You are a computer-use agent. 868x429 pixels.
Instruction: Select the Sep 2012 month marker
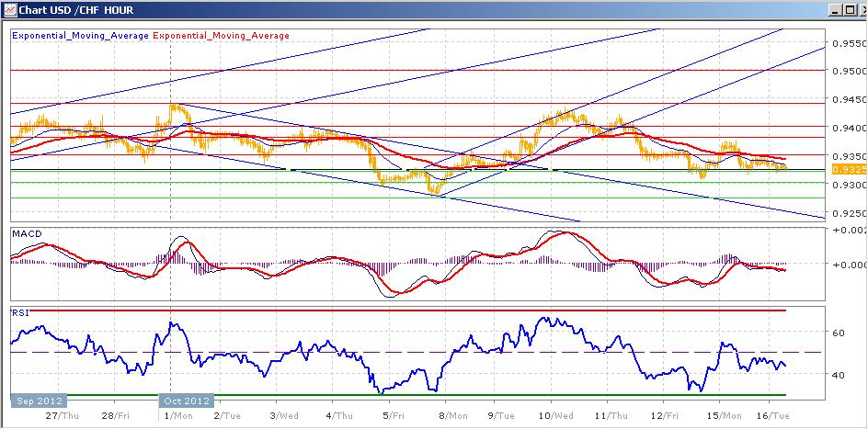39,401
